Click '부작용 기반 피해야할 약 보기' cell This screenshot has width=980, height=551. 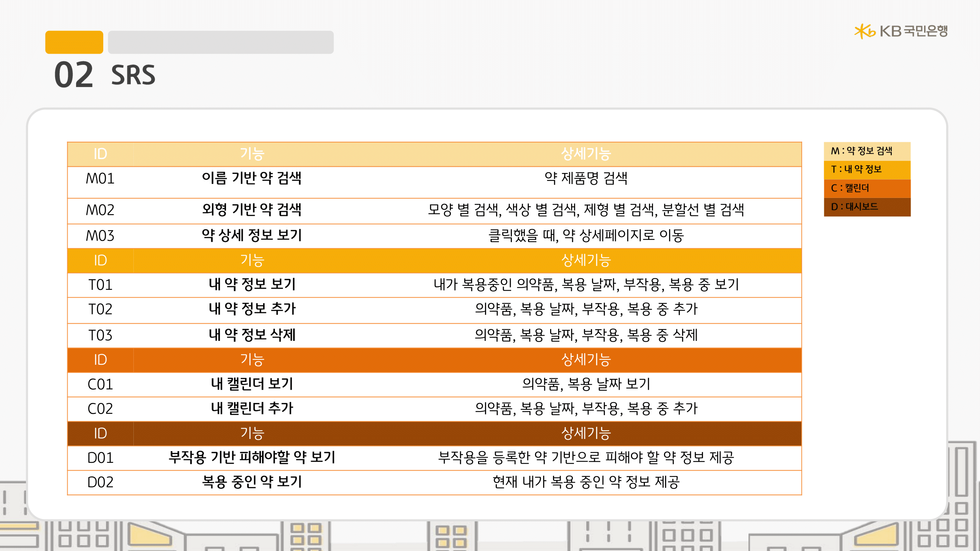[251, 457]
